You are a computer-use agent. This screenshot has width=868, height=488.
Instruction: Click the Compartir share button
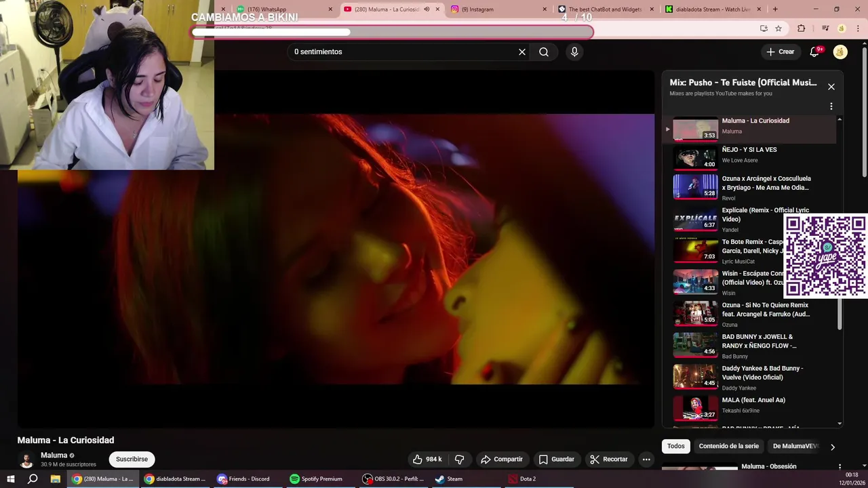pos(501,459)
